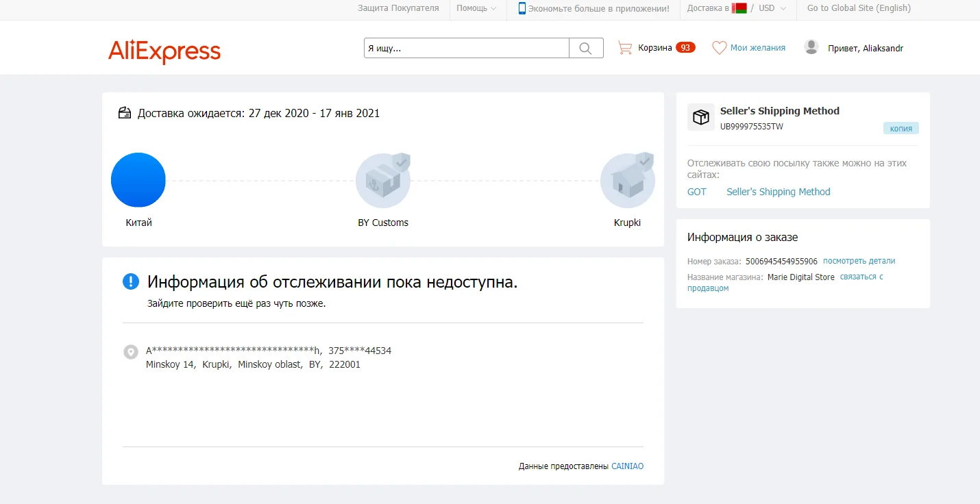
Task: Open the CAINIAO data provider link
Action: click(x=628, y=466)
